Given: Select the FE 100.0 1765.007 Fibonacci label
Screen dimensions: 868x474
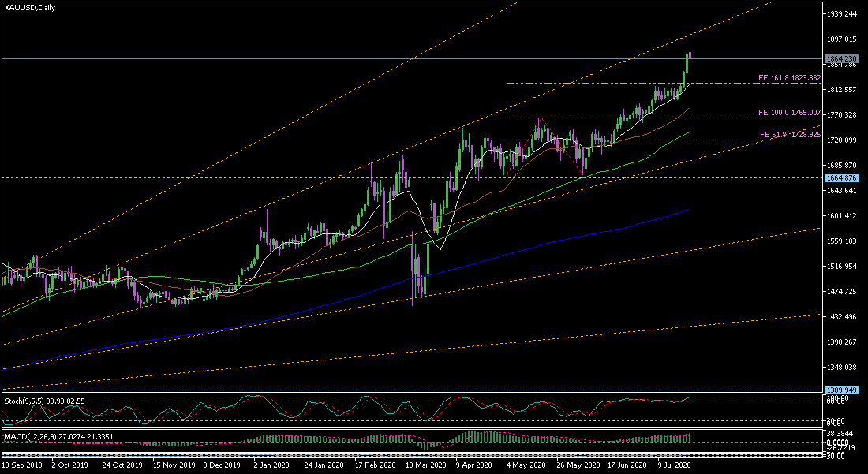Looking at the screenshot, I should [x=789, y=113].
